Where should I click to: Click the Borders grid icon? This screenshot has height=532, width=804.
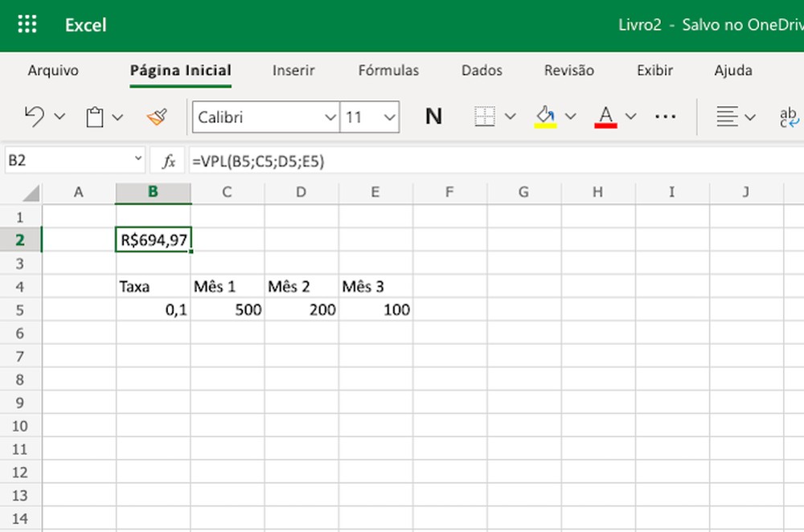pyautogui.click(x=486, y=116)
